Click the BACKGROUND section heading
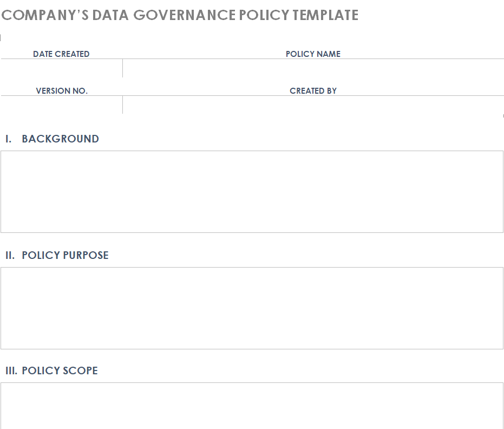Viewport: 504px width, 429px height. [60, 139]
